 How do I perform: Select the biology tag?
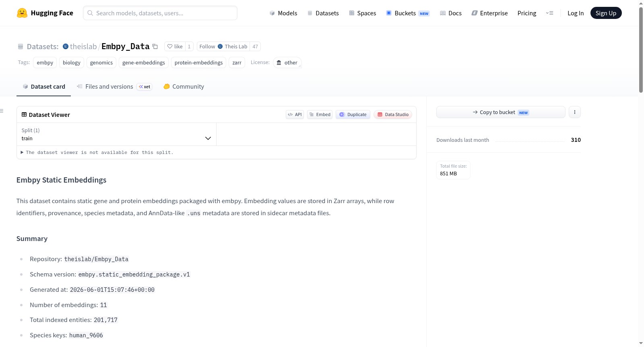(x=72, y=62)
